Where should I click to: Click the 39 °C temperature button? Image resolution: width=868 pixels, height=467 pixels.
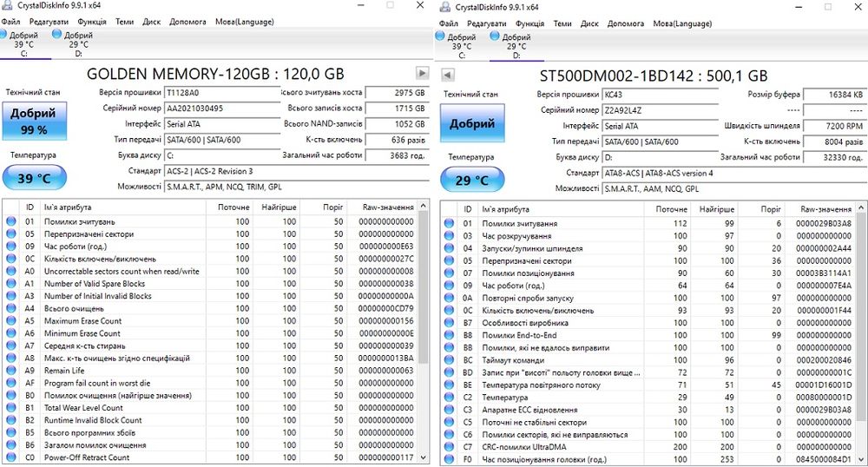(35, 178)
